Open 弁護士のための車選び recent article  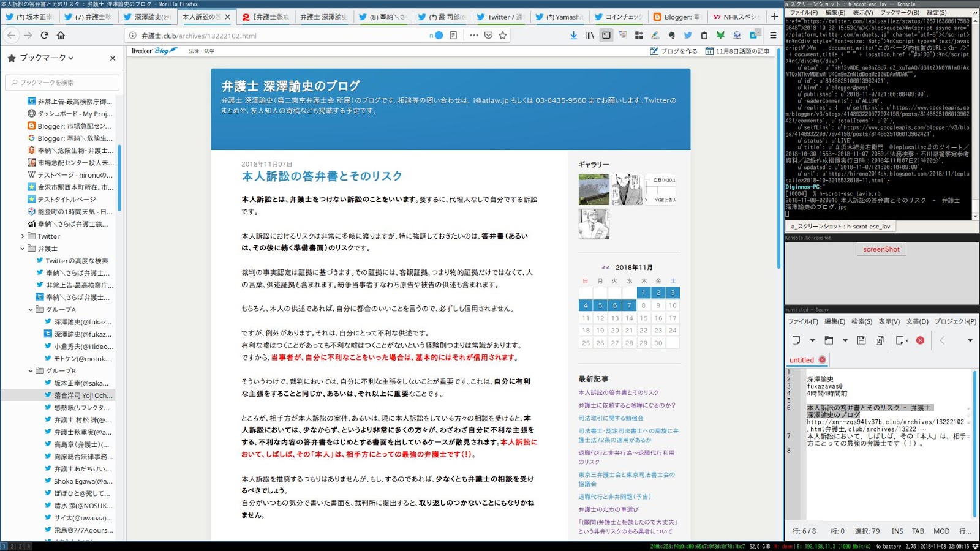pos(608,509)
